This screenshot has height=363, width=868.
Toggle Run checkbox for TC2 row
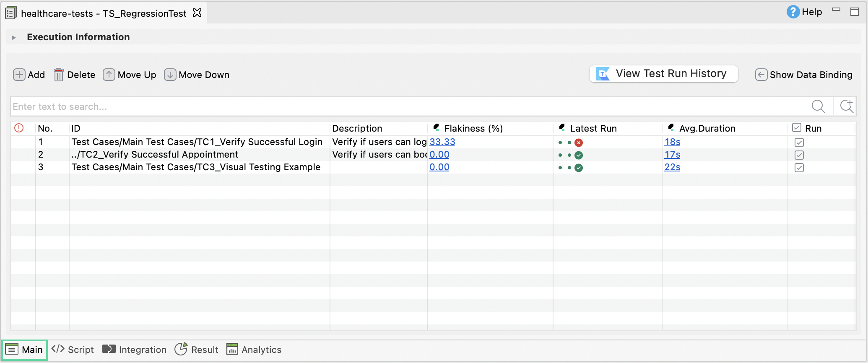pyautogui.click(x=799, y=155)
